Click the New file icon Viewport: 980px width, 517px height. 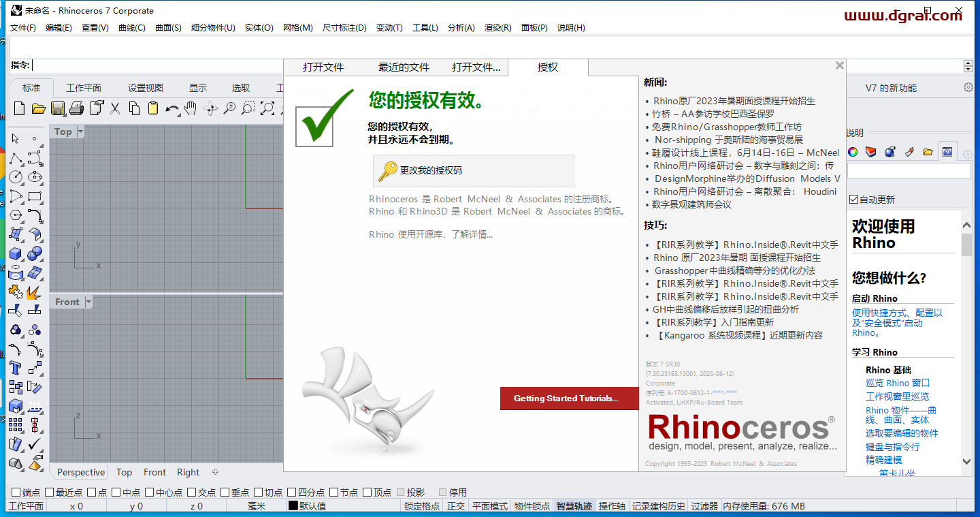tap(20, 108)
